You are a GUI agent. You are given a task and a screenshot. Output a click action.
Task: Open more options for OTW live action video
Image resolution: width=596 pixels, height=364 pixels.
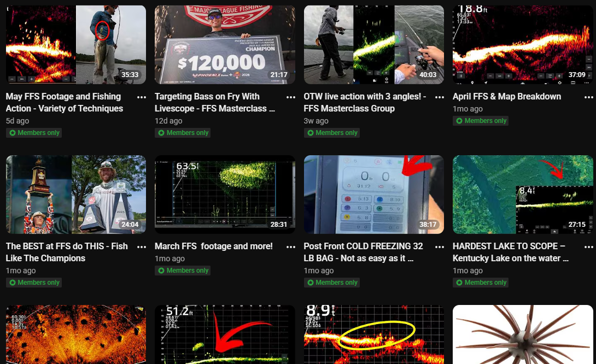coord(440,97)
